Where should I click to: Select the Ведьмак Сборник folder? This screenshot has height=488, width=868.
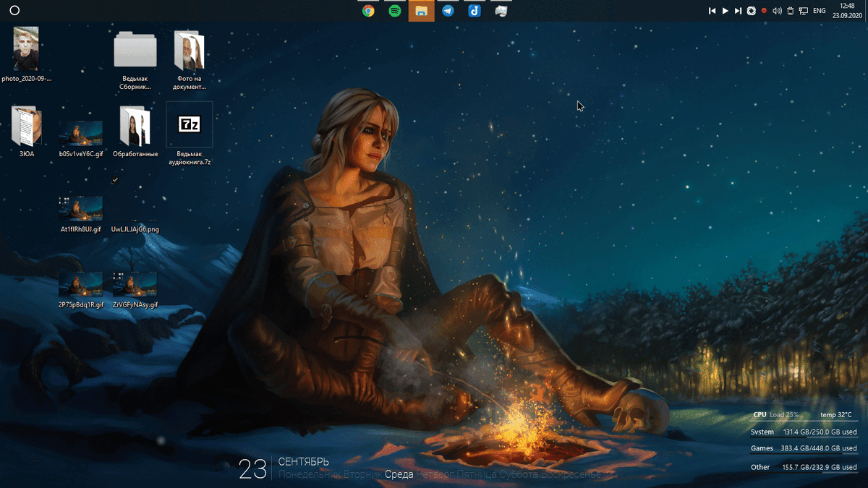(135, 61)
